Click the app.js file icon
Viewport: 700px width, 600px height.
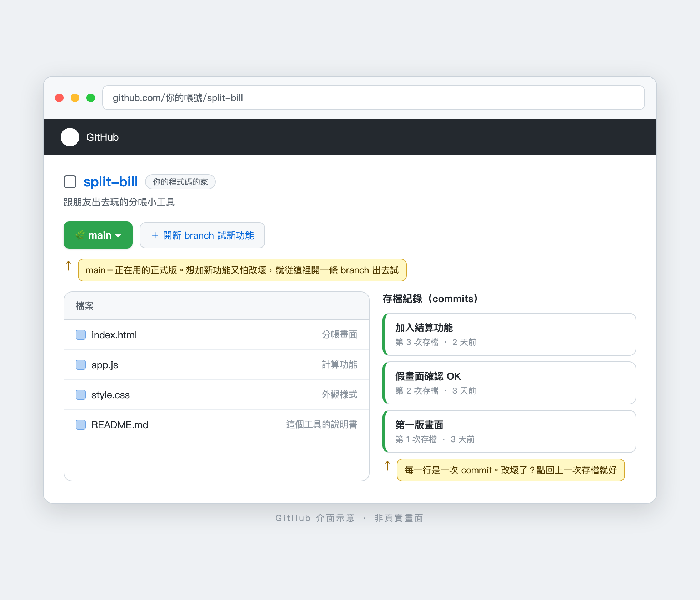click(81, 365)
